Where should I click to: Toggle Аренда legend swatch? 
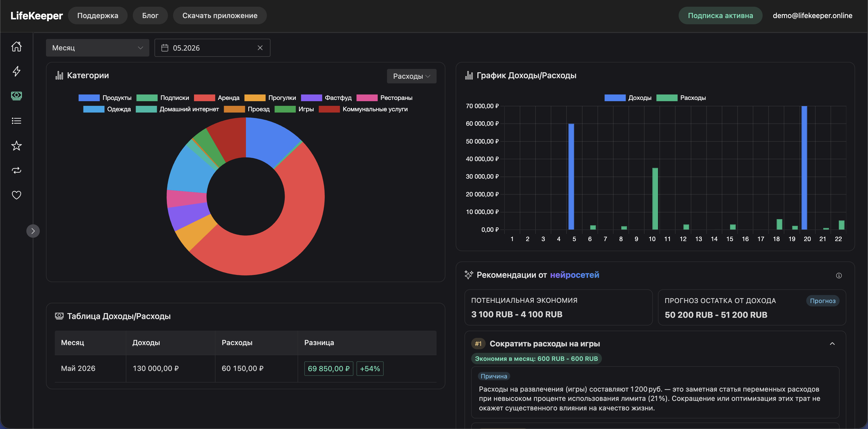204,98
